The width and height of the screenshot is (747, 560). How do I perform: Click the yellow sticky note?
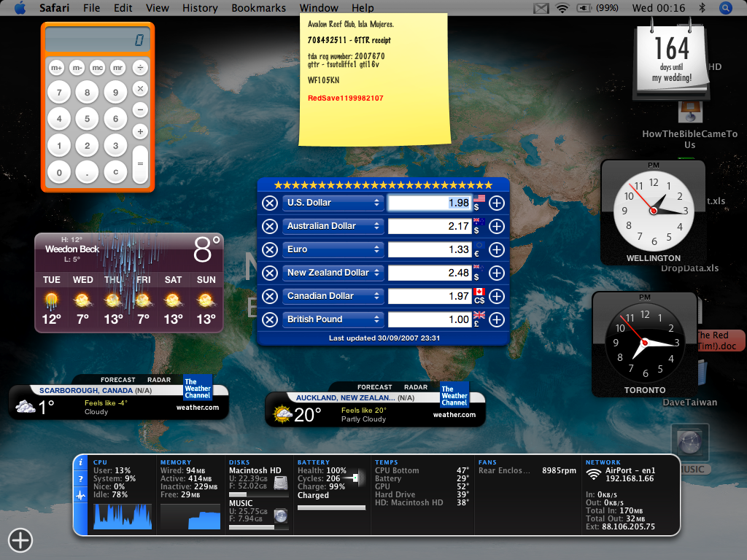coord(374,79)
